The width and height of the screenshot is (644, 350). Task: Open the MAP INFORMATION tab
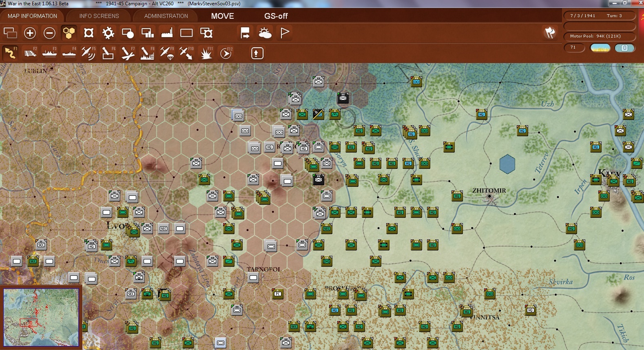click(32, 16)
